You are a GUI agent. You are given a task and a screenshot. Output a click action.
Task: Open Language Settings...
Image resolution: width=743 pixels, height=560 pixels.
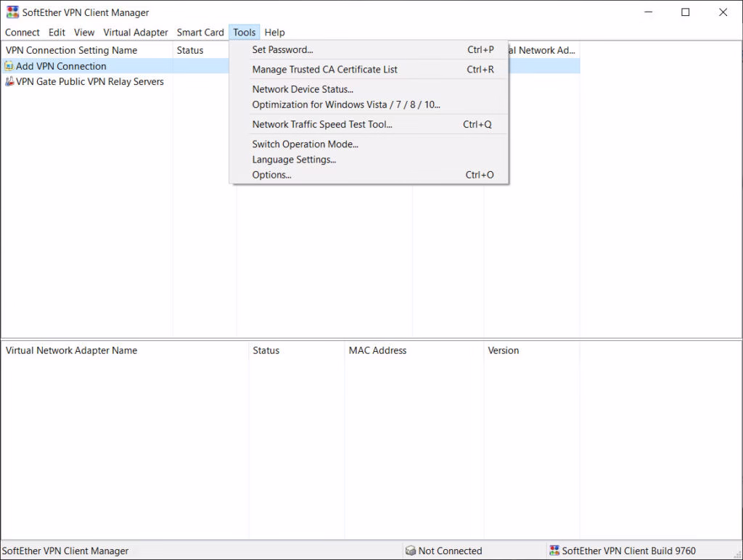point(369,160)
